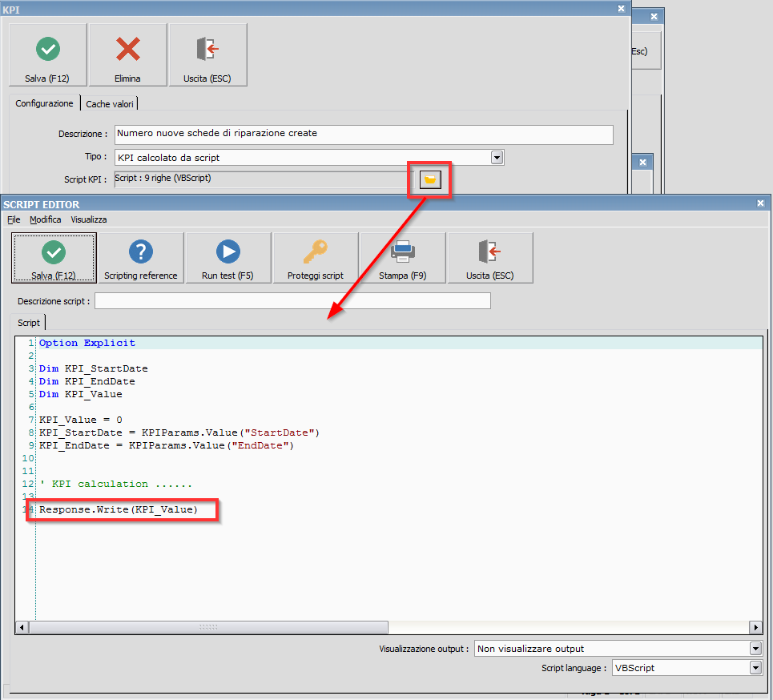Click the horizontal scrollbar right arrow

click(x=755, y=627)
